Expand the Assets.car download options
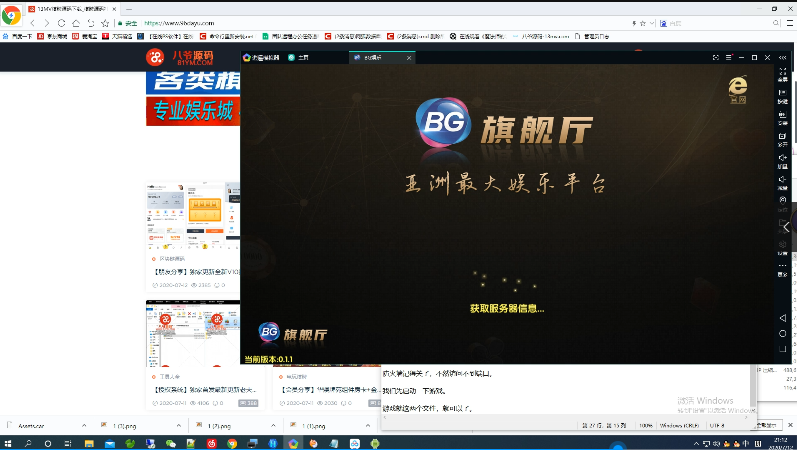 pos(84,425)
